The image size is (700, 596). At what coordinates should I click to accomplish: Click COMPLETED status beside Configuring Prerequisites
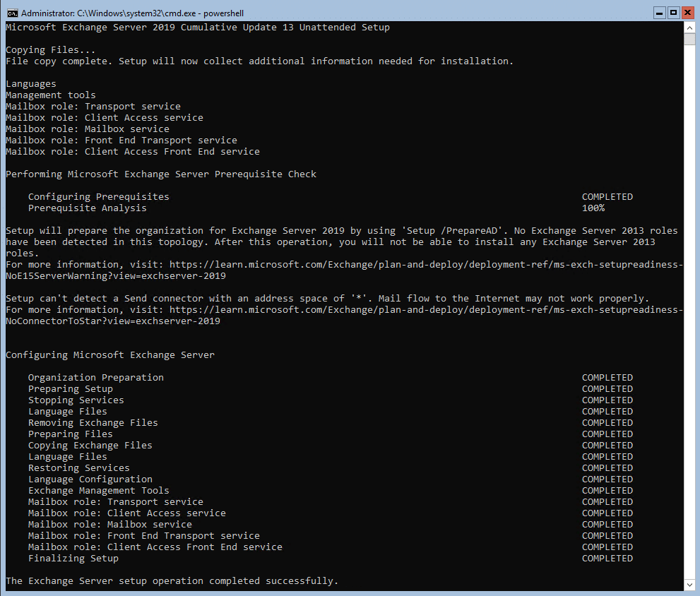[607, 197]
